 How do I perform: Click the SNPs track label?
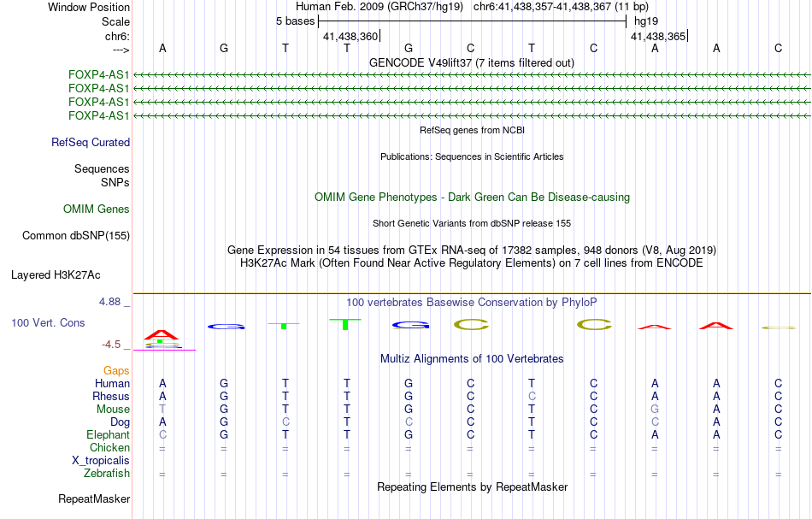115,182
